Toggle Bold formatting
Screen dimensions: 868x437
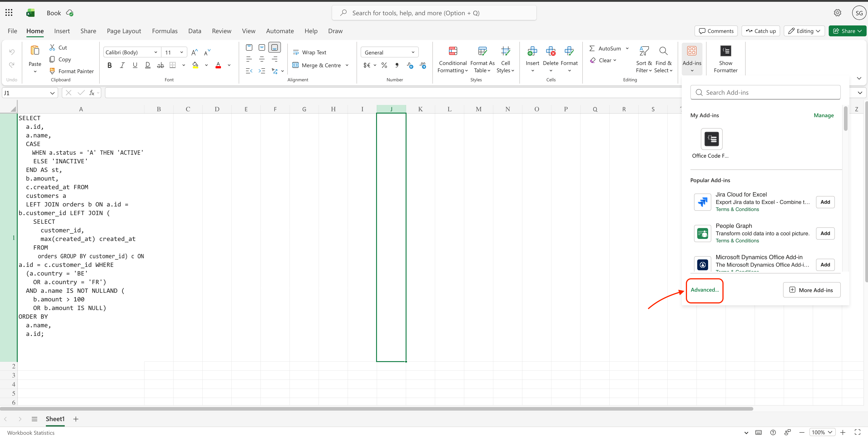coord(109,65)
